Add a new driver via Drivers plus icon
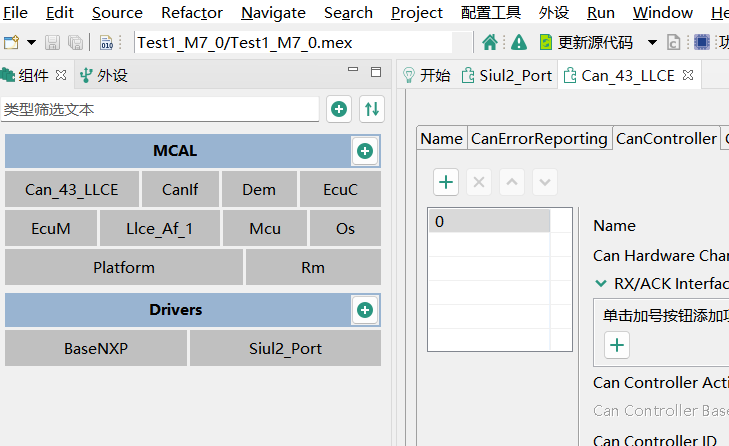The image size is (729, 446). click(x=365, y=310)
